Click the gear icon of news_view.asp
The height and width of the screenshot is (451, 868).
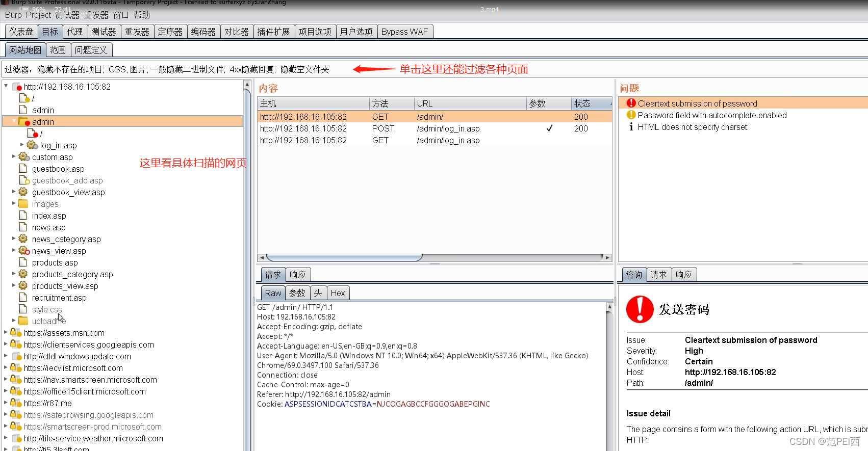tap(23, 251)
